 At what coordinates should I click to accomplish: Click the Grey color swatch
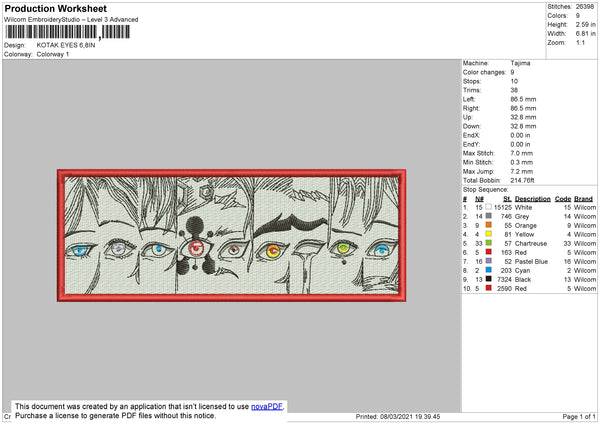point(488,216)
